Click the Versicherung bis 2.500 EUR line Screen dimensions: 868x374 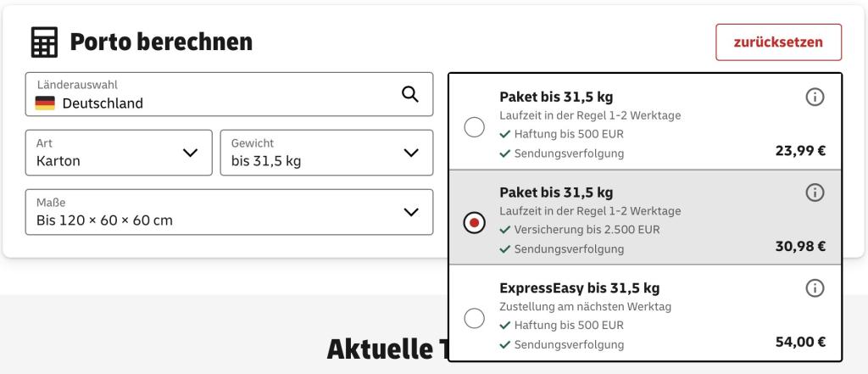coord(587,229)
